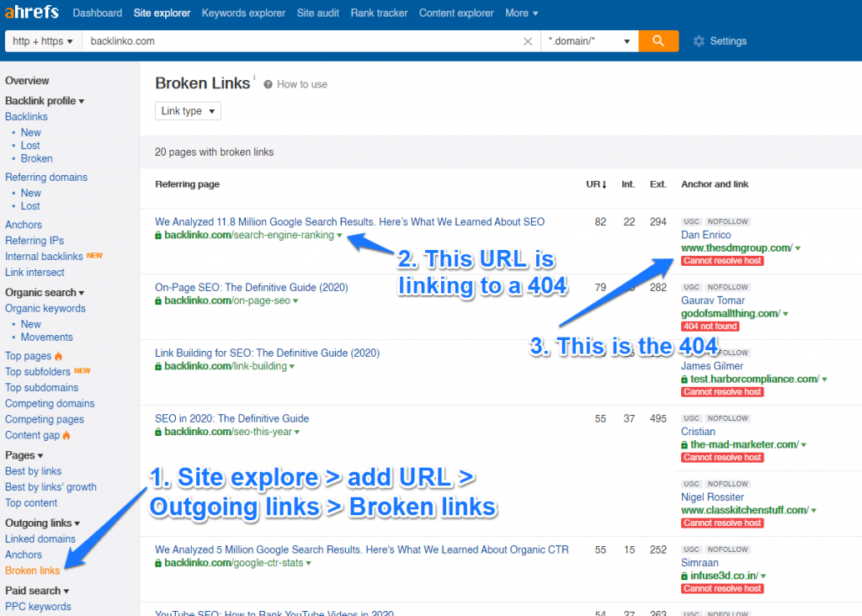Open 'SEO in 2020: The Definitive Guide' link

[232, 418]
